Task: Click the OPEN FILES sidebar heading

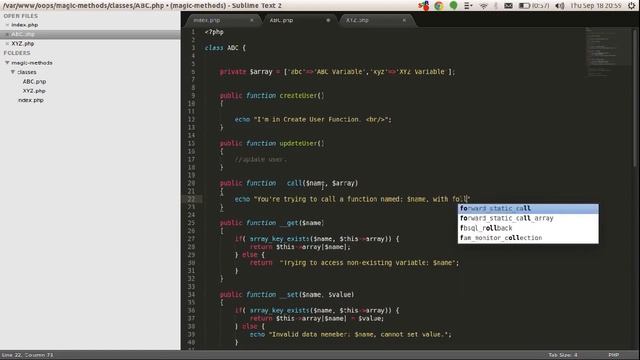Action: point(20,16)
